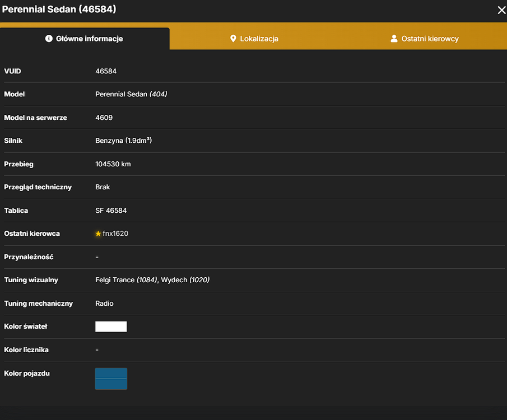Click the blue Kolor pojazdu swatch
The image size is (507, 420).
click(x=111, y=379)
